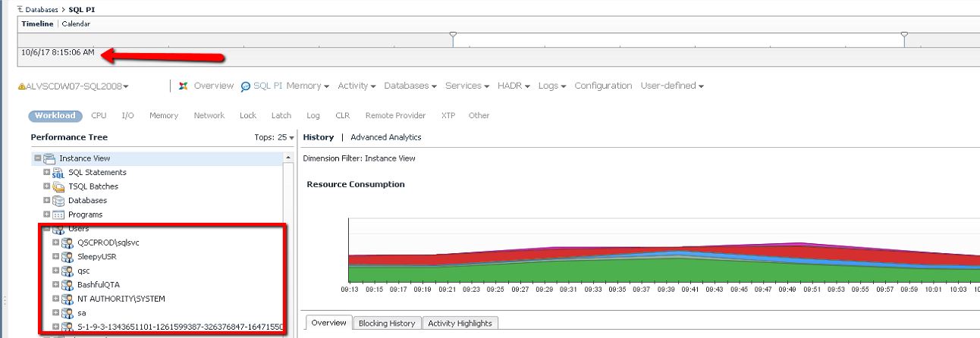The image size is (980, 338).
Task: Expand the BashfulQTA user node
Action: (x=55, y=285)
